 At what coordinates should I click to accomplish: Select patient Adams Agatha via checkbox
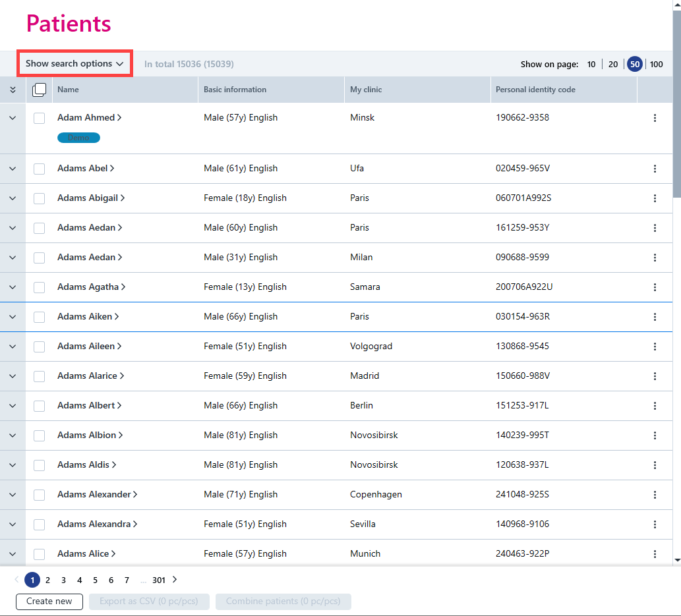(39, 287)
